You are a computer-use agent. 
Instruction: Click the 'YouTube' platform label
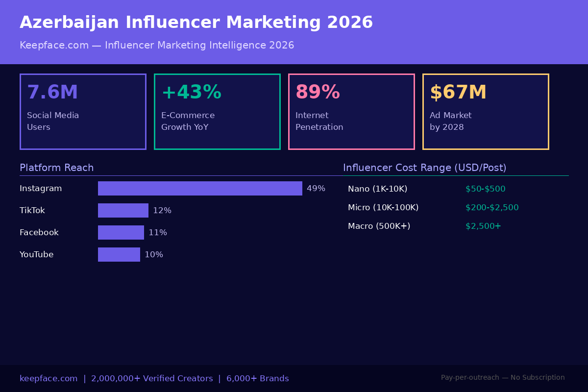(x=37, y=255)
